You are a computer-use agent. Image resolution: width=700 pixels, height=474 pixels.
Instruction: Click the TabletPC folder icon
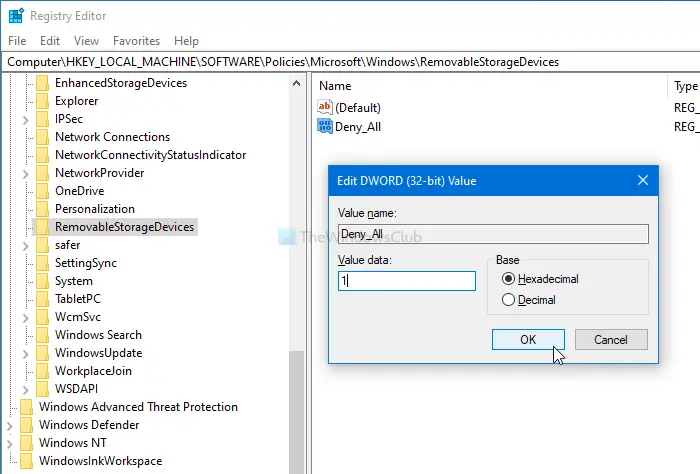click(x=42, y=299)
